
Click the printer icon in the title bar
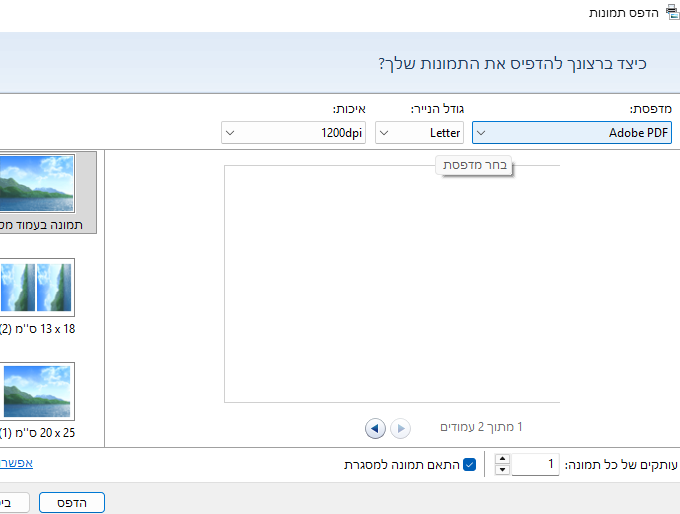pos(670,12)
